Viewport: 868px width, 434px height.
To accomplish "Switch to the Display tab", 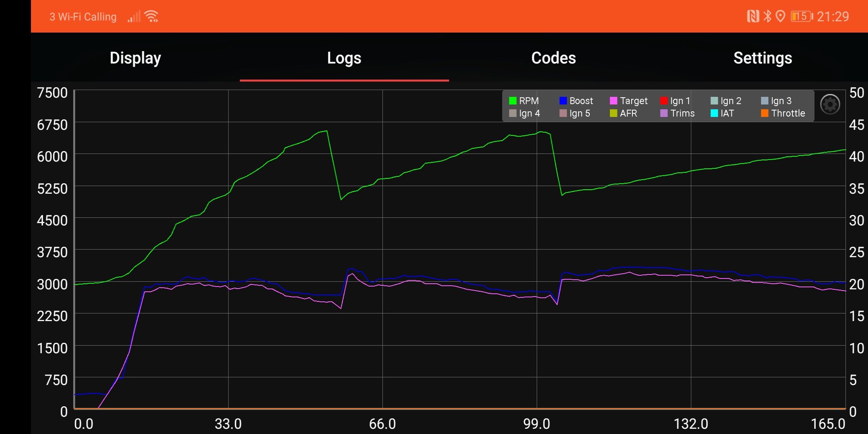I will (x=135, y=58).
